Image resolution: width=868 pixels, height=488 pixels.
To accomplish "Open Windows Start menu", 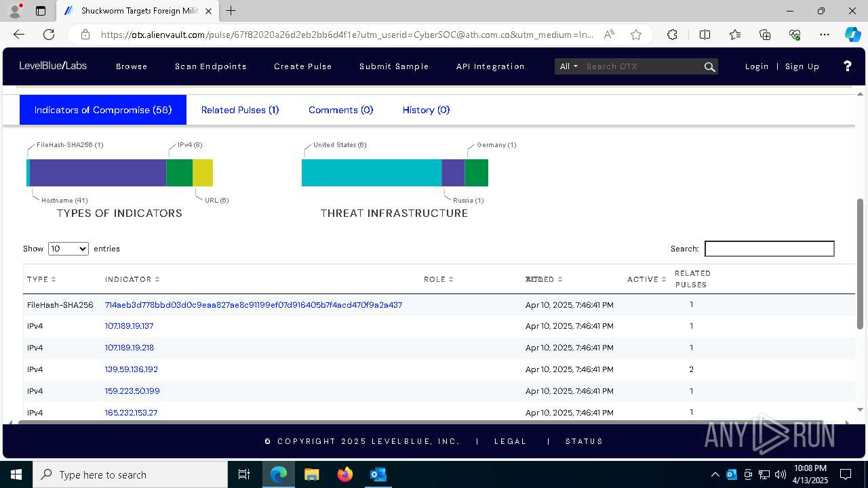I will point(16,474).
